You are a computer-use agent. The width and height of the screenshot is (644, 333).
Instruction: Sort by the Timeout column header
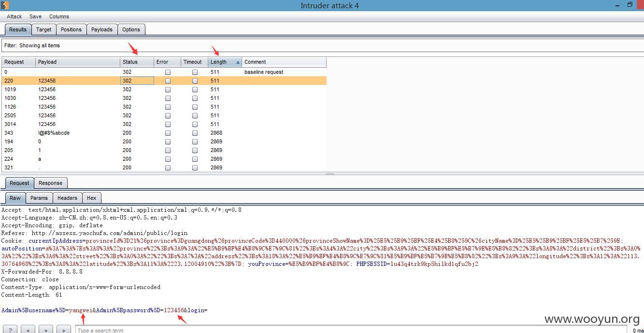[194, 62]
